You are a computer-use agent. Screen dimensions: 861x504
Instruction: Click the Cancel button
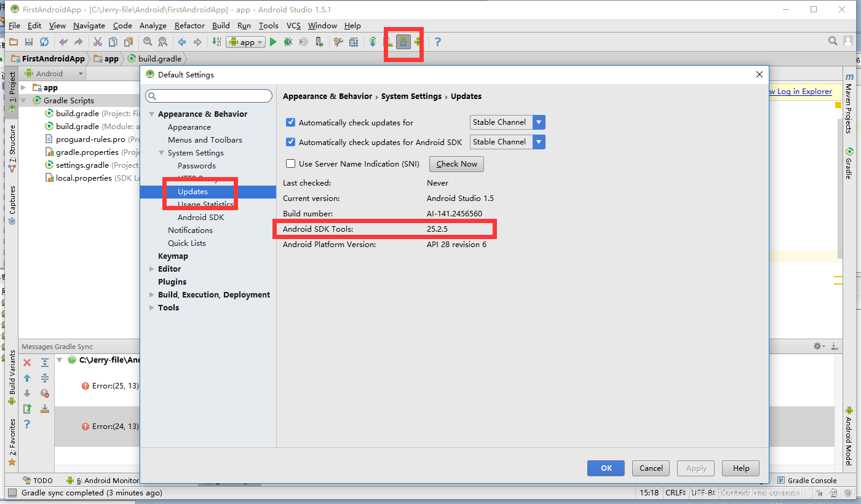(x=651, y=468)
